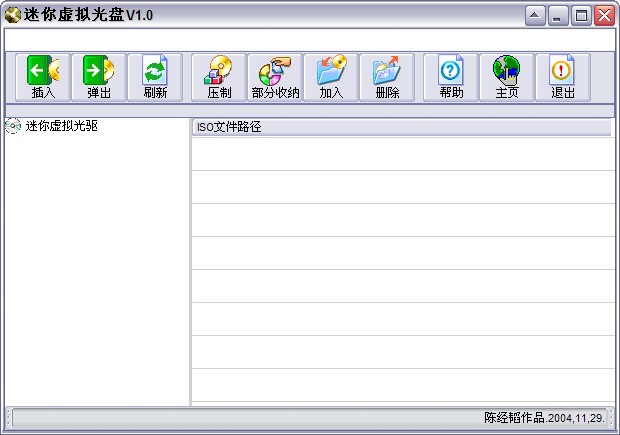The image size is (620, 435).
Task: Maximize the 迷你虚拟光盘 window
Action: 581,16
